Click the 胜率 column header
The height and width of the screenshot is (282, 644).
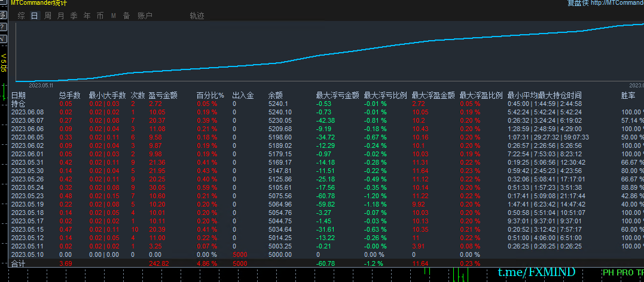(628, 95)
